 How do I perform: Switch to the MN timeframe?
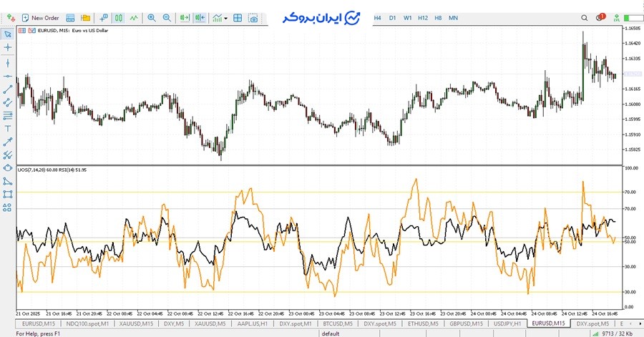[453, 17]
